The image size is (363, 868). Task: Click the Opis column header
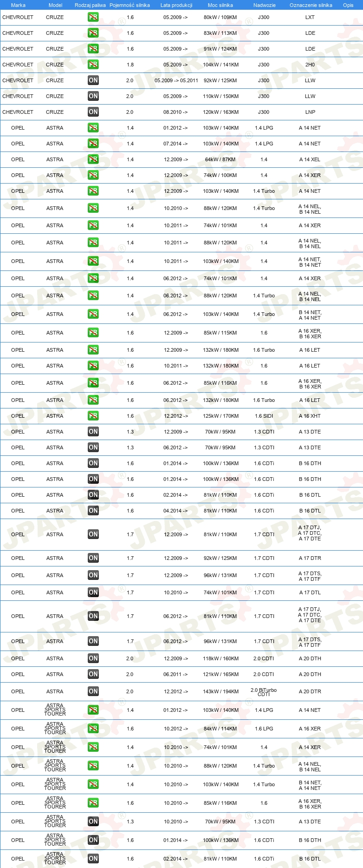tap(348, 5)
